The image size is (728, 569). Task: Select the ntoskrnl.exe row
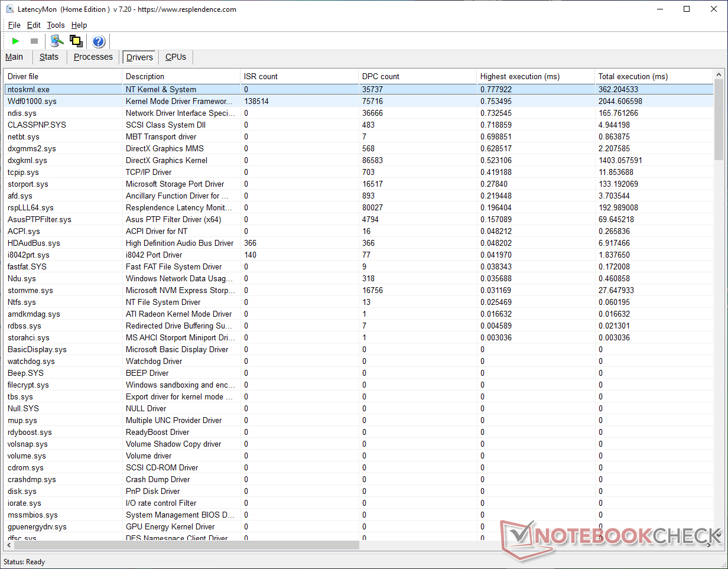pos(359,89)
